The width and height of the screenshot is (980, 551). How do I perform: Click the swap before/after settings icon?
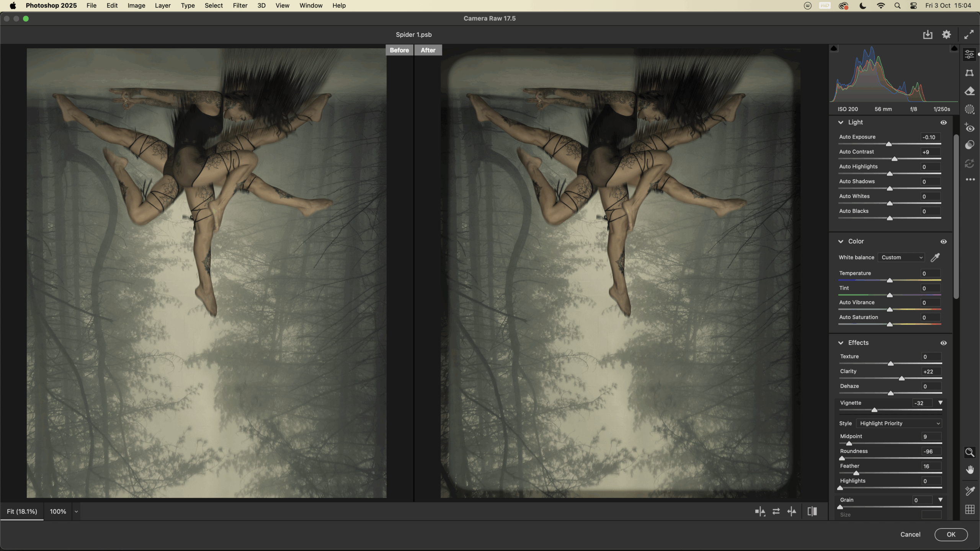tap(776, 512)
